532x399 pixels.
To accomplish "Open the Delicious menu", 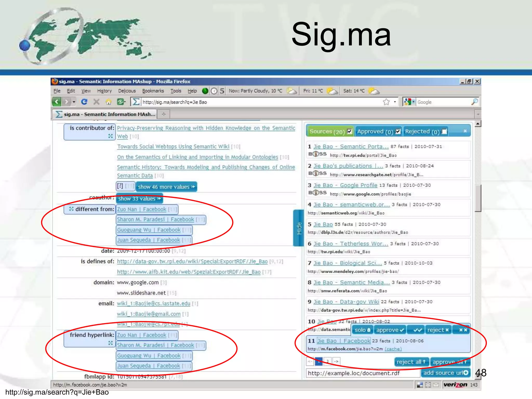I will pyautogui.click(x=127, y=91).
